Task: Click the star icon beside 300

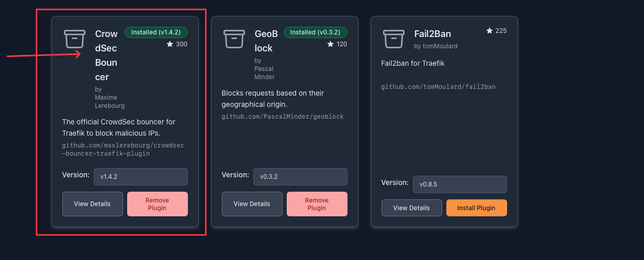Action: (170, 44)
